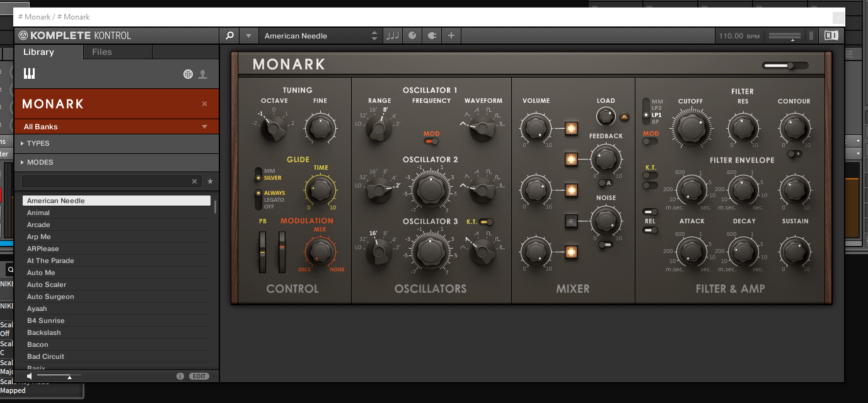Click the tuning OCTAVE knob
The width and height of the screenshot is (868, 403).
[x=274, y=129]
